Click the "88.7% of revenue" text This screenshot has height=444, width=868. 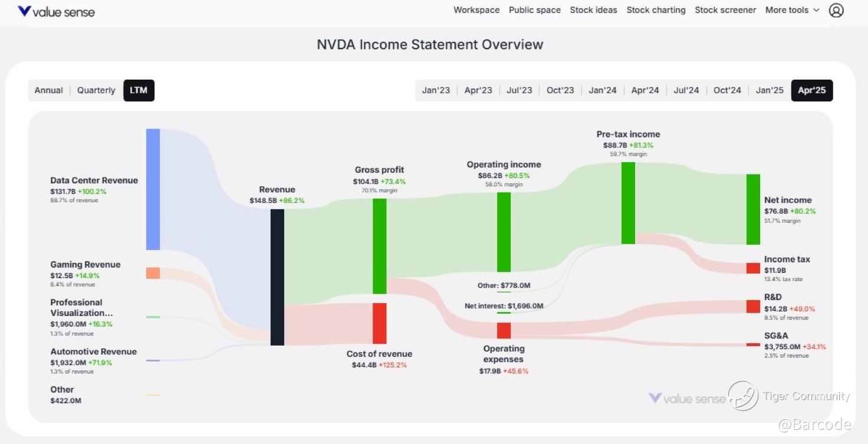(x=74, y=200)
